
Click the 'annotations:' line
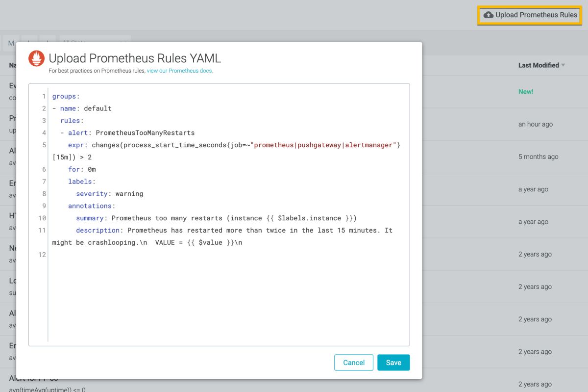pyautogui.click(x=92, y=206)
